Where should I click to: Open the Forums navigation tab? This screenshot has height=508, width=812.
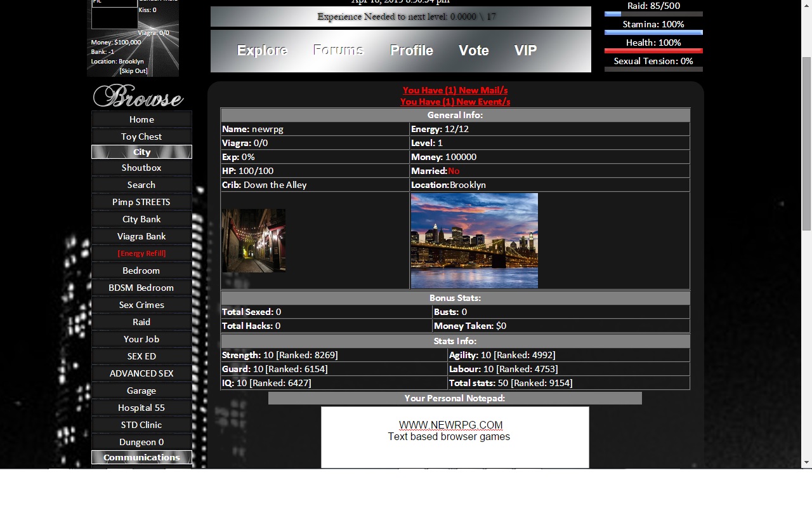point(338,50)
